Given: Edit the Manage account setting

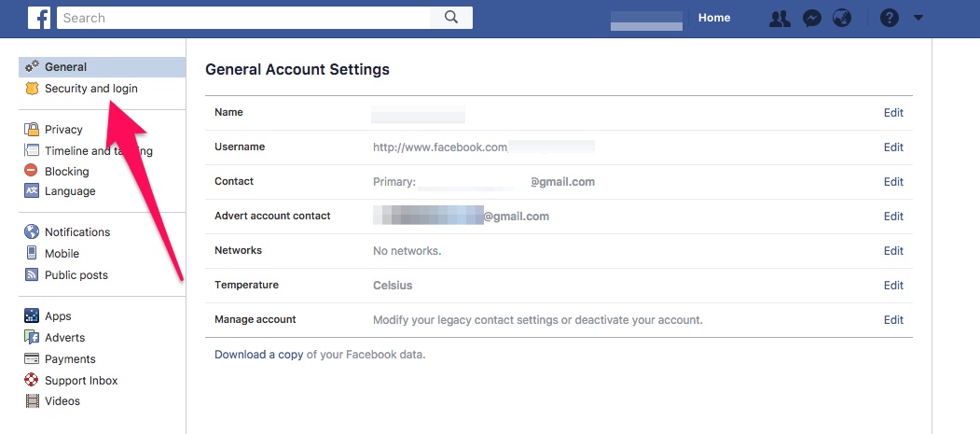Looking at the screenshot, I should pos(893,319).
